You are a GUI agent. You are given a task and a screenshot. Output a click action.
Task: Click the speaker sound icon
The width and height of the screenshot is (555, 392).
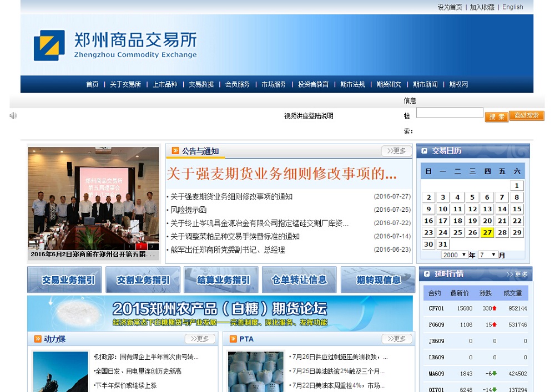[x=13, y=115]
